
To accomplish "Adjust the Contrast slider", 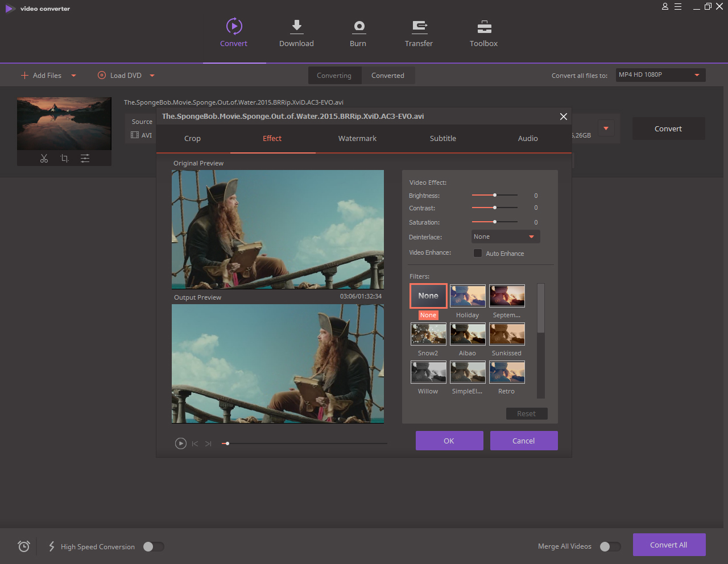I will [x=495, y=208].
